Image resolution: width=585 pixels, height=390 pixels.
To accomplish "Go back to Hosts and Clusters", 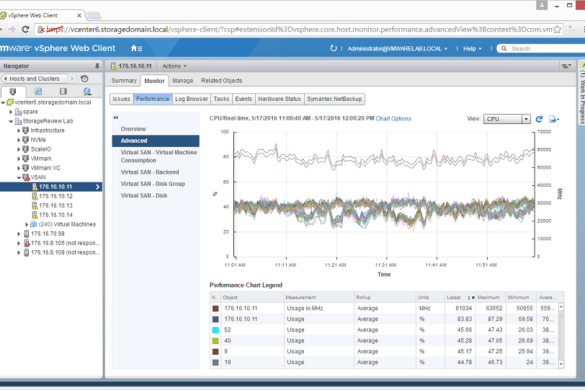I will (x=34, y=79).
